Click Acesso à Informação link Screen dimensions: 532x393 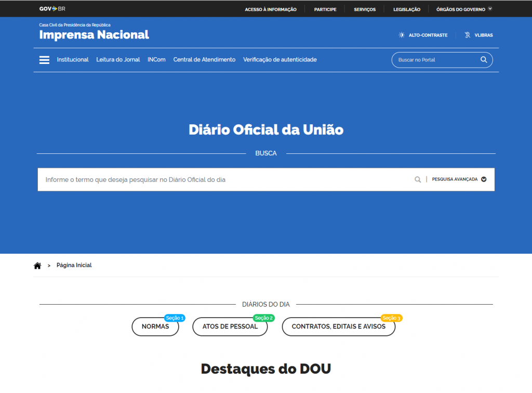click(271, 9)
